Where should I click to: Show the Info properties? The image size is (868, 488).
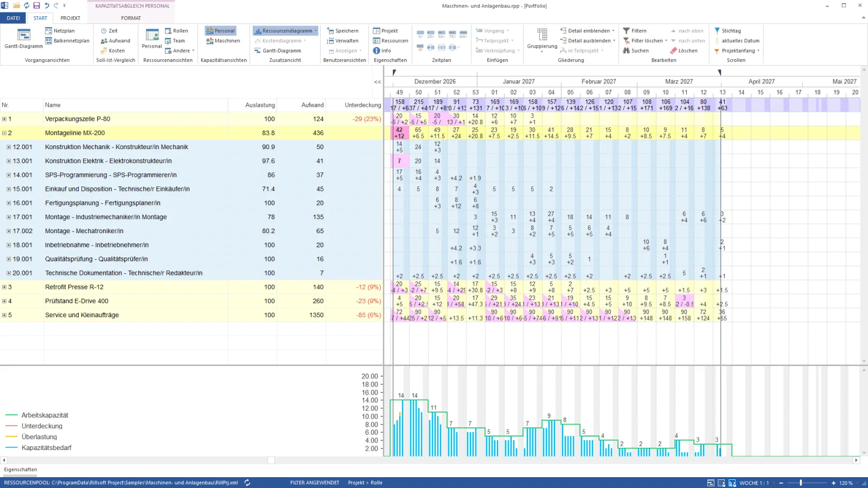tap(382, 50)
